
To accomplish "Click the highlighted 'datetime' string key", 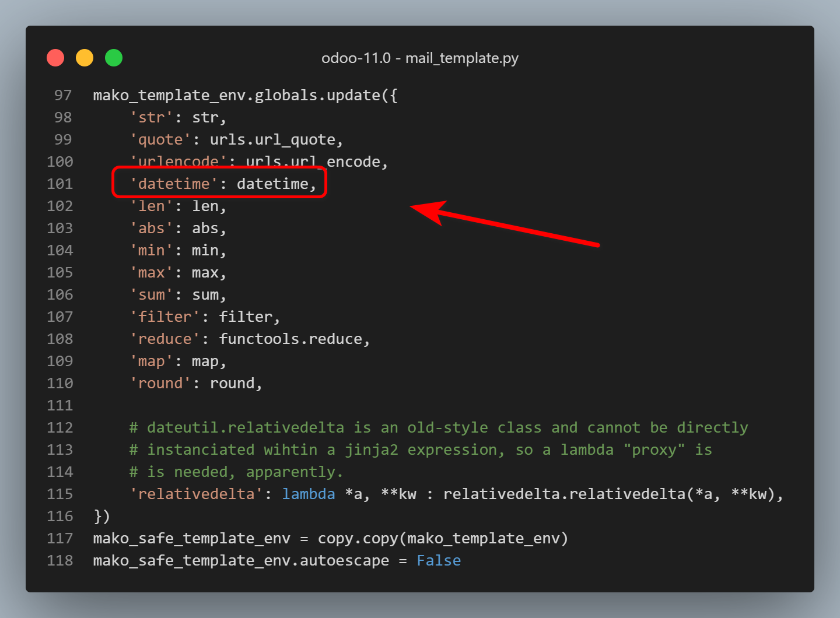I will pyautogui.click(x=173, y=184).
